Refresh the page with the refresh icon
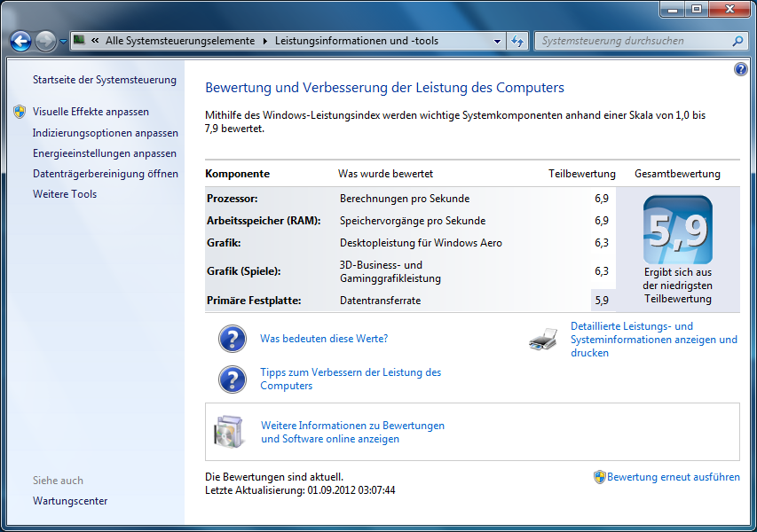Image resolution: width=757 pixels, height=532 pixels. [x=517, y=41]
